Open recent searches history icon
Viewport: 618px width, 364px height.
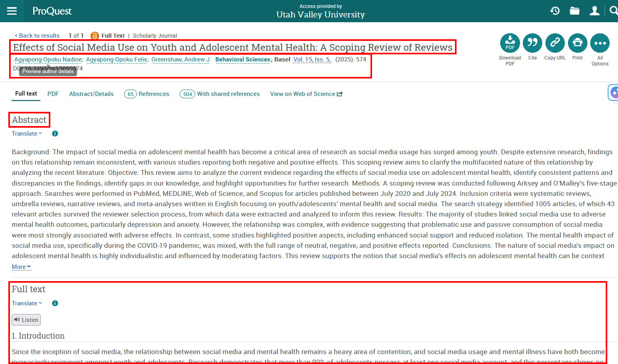[x=555, y=11]
